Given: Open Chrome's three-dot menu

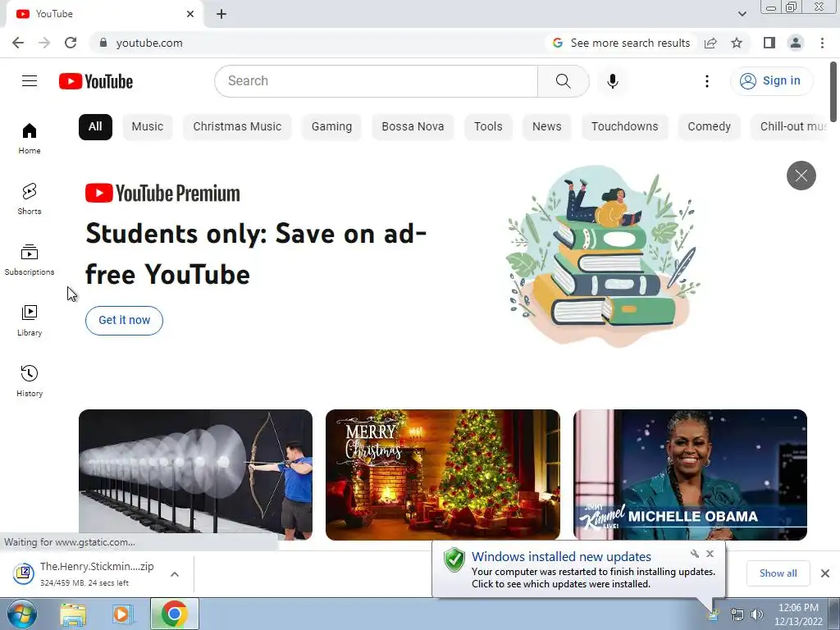Looking at the screenshot, I should point(822,43).
